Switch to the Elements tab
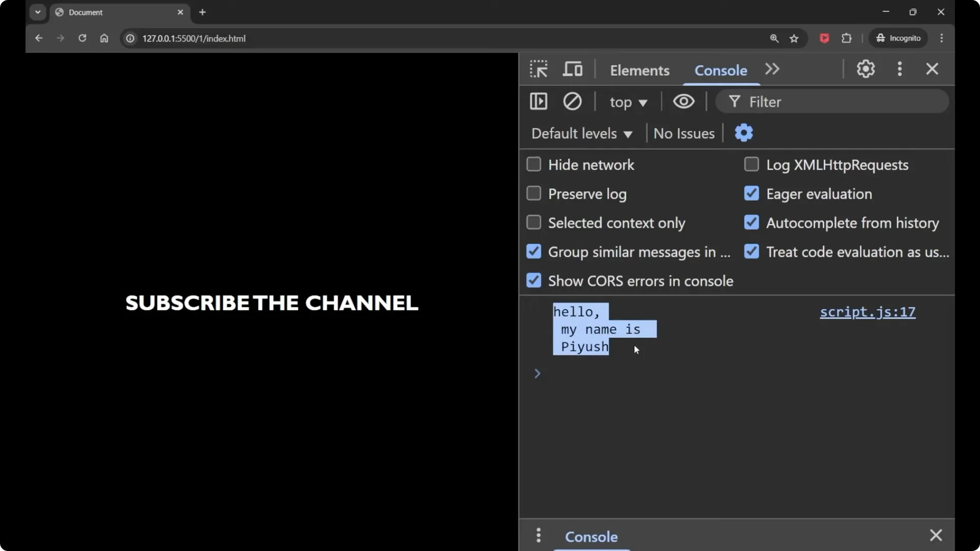This screenshot has width=980, height=551. click(640, 70)
